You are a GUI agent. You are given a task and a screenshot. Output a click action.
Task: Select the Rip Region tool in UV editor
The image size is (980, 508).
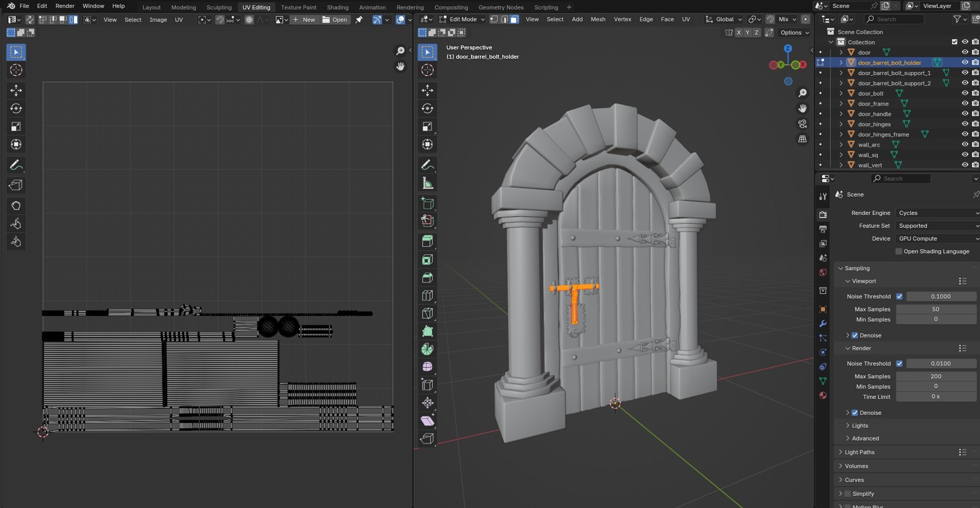click(16, 185)
